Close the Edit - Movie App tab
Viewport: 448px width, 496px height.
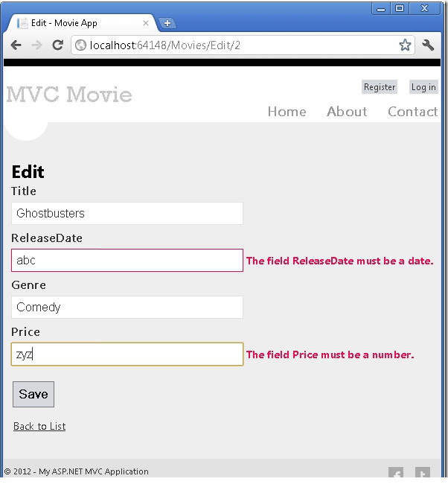point(146,23)
